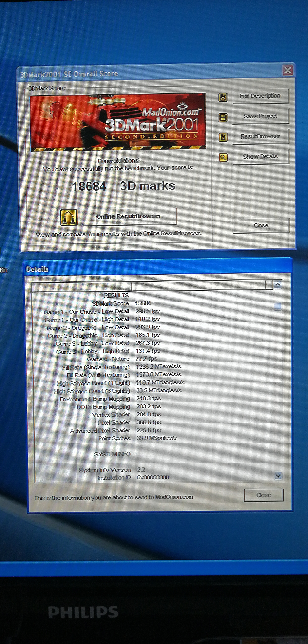
Task: Click the 3DMark2001 Second Edition banner image
Action: click(118, 122)
